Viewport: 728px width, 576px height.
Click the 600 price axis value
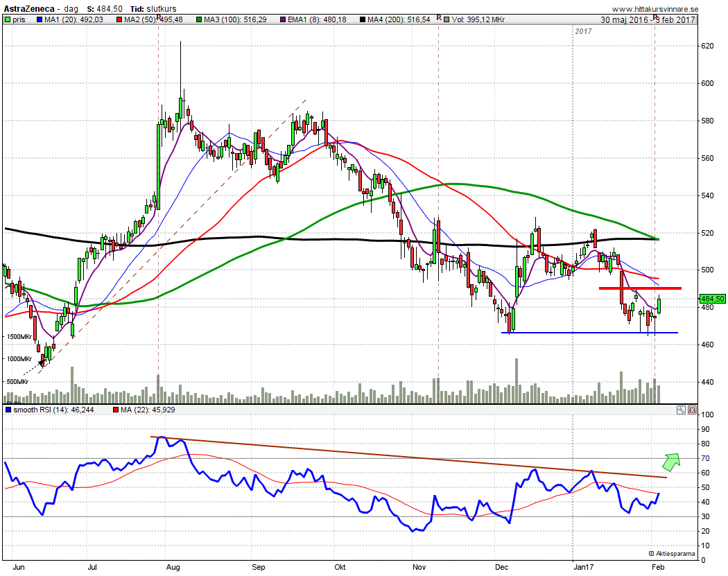point(707,84)
